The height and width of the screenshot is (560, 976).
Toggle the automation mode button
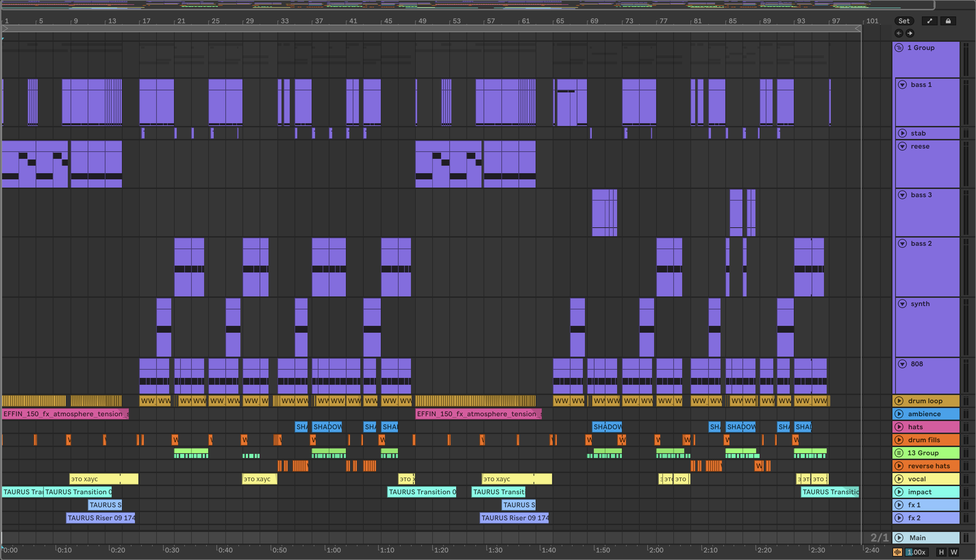pos(929,21)
